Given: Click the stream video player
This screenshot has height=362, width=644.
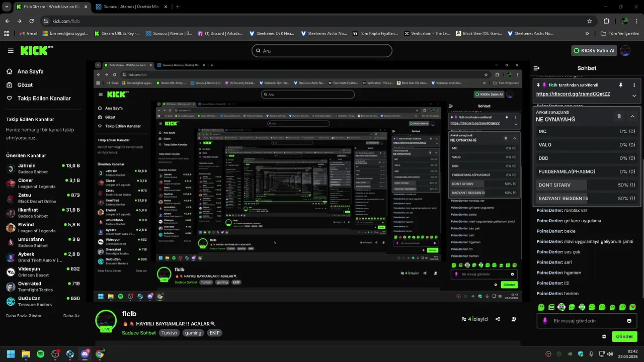Looking at the screenshot, I should coord(307,182).
